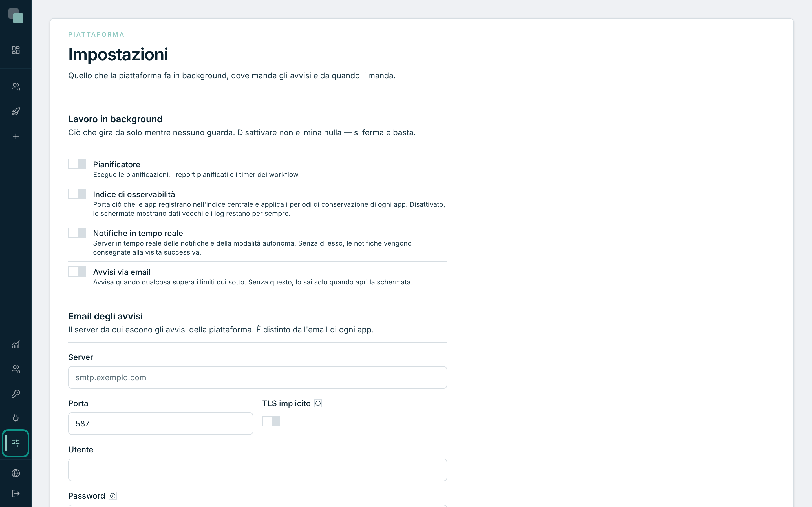Click the info icon beside Password label
The width and height of the screenshot is (812, 507).
(113, 496)
